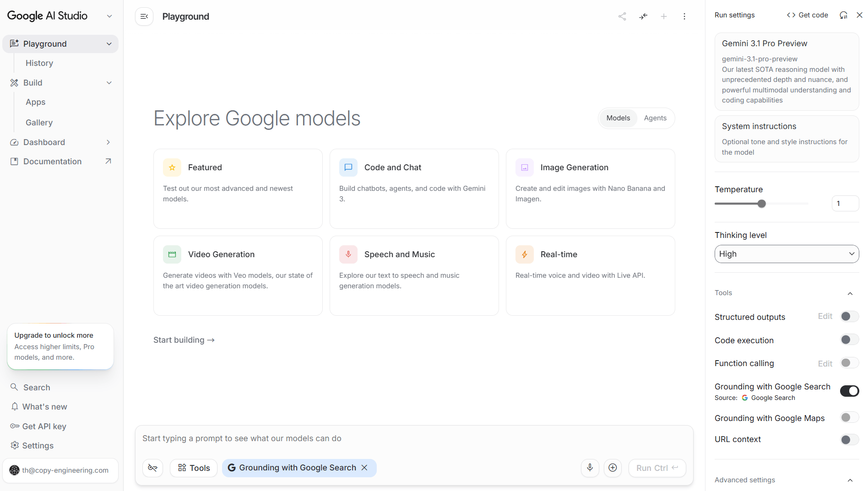Collapse the Advanced settings section
The image size is (868, 491).
tap(850, 480)
